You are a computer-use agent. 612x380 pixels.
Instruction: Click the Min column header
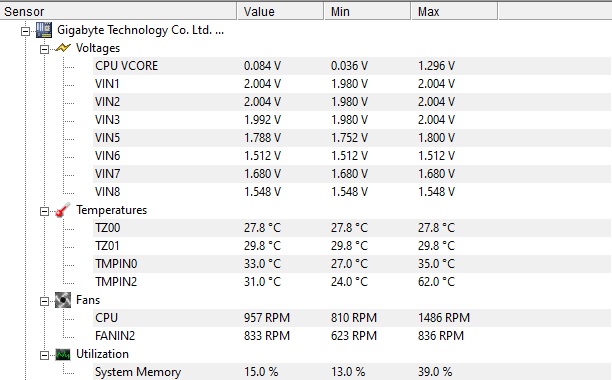tap(367, 11)
